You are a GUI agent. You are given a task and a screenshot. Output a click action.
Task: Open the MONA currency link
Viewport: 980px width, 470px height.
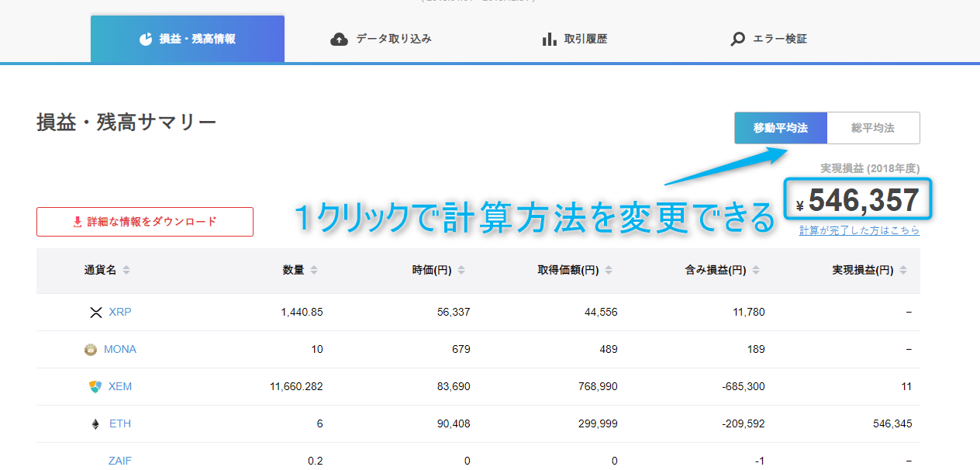tap(120, 349)
